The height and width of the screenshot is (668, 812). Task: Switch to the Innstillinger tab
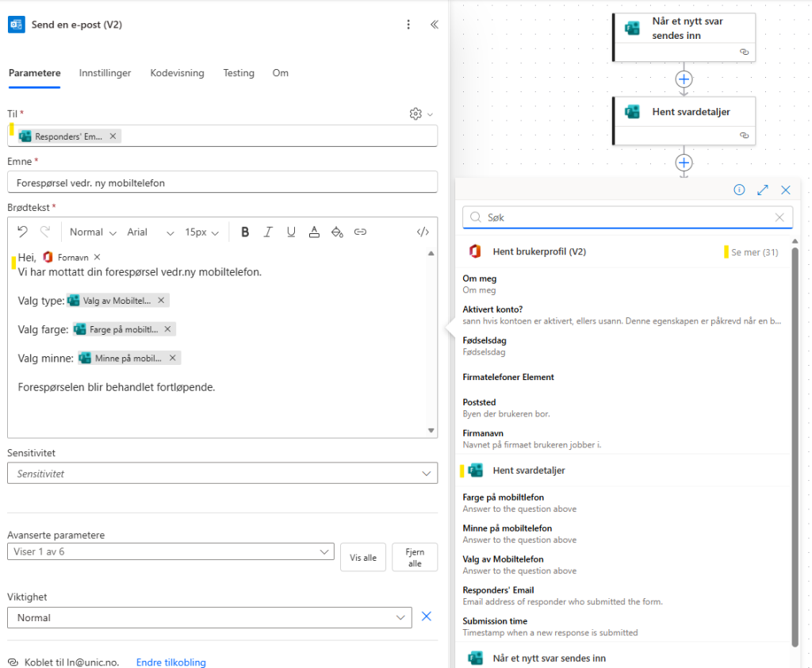click(105, 73)
